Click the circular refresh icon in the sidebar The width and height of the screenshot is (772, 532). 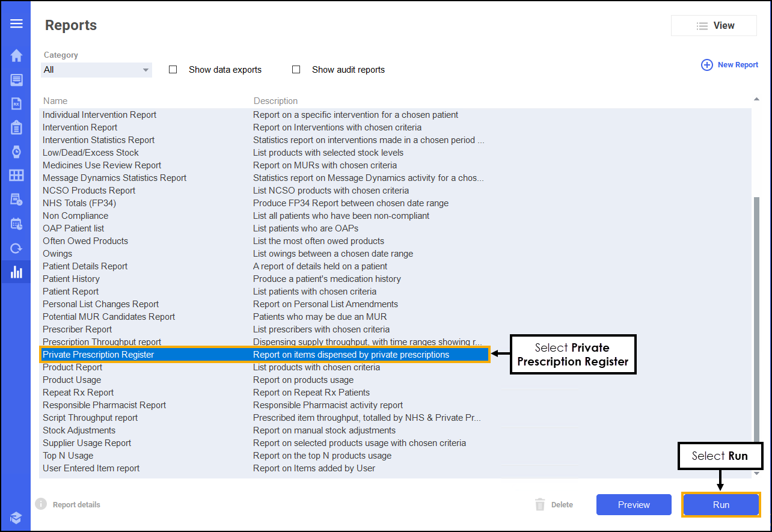tap(16, 248)
